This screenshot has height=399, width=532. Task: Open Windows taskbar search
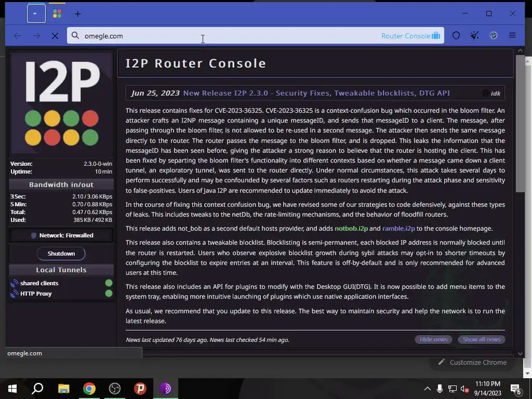click(x=37, y=389)
